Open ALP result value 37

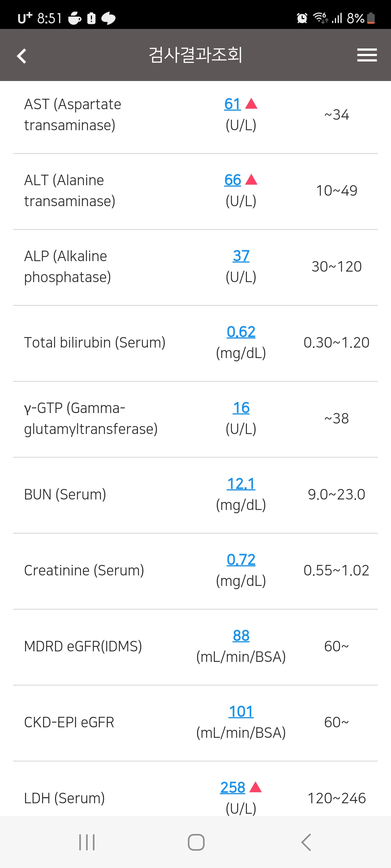[x=241, y=256]
